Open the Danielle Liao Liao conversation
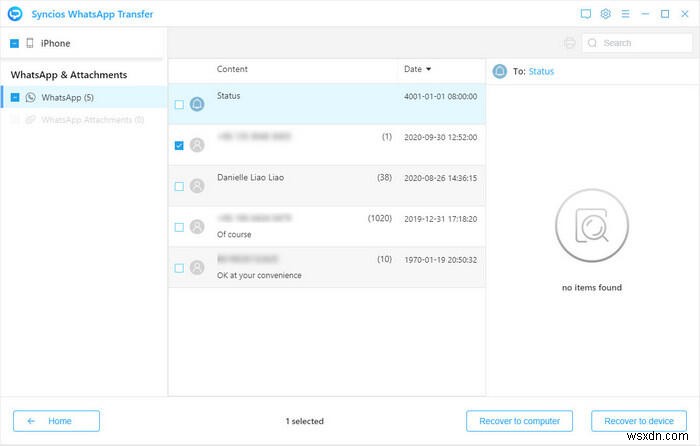The height and width of the screenshot is (446, 700). (x=327, y=186)
